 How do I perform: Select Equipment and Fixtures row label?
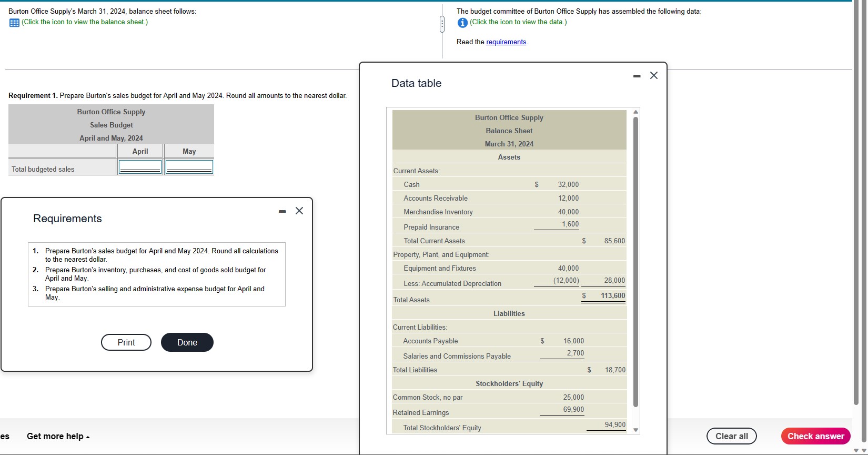440,268
